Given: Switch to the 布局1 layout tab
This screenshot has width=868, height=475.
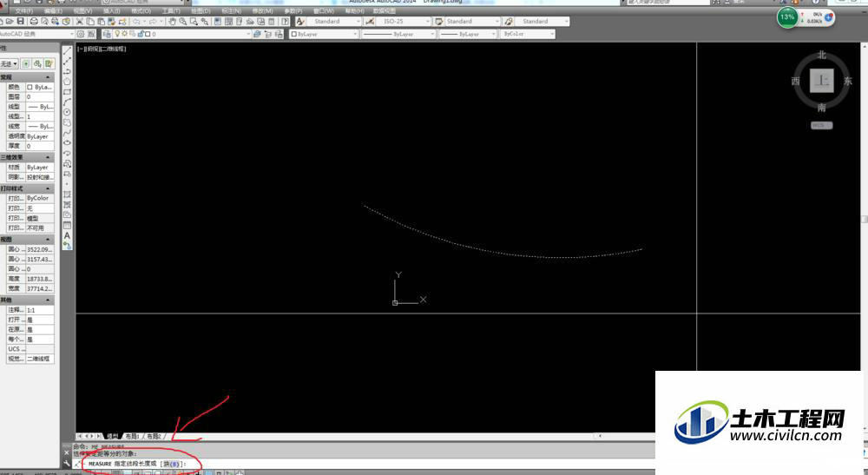Looking at the screenshot, I should tap(132, 436).
